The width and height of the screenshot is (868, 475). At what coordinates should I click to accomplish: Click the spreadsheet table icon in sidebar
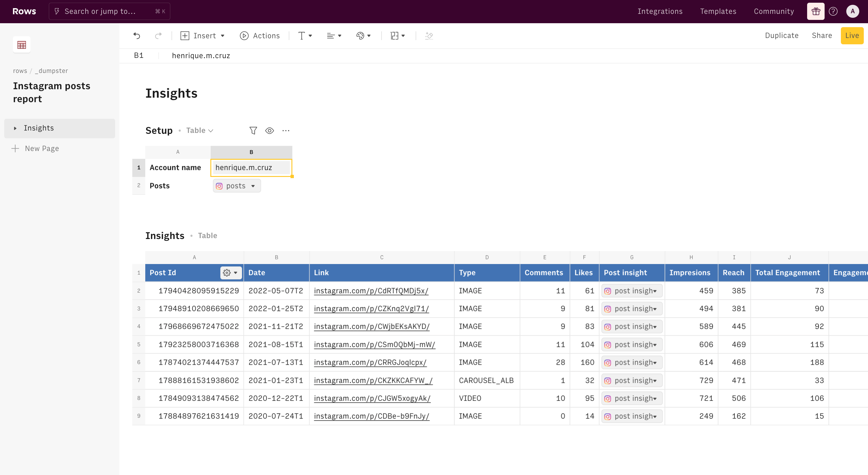(22, 45)
